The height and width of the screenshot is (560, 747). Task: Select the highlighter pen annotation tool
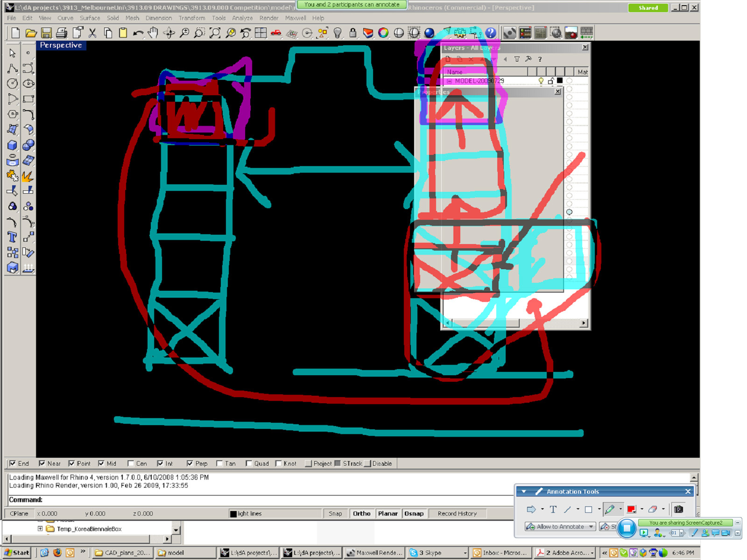pos(609,509)
